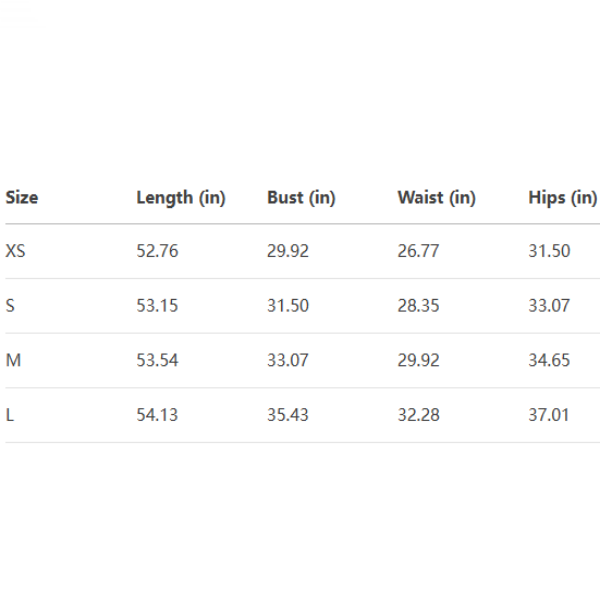Click the XS length value 52.76
Image resolution: width=600 pixels, height=600 pixels.
(157, 251)
